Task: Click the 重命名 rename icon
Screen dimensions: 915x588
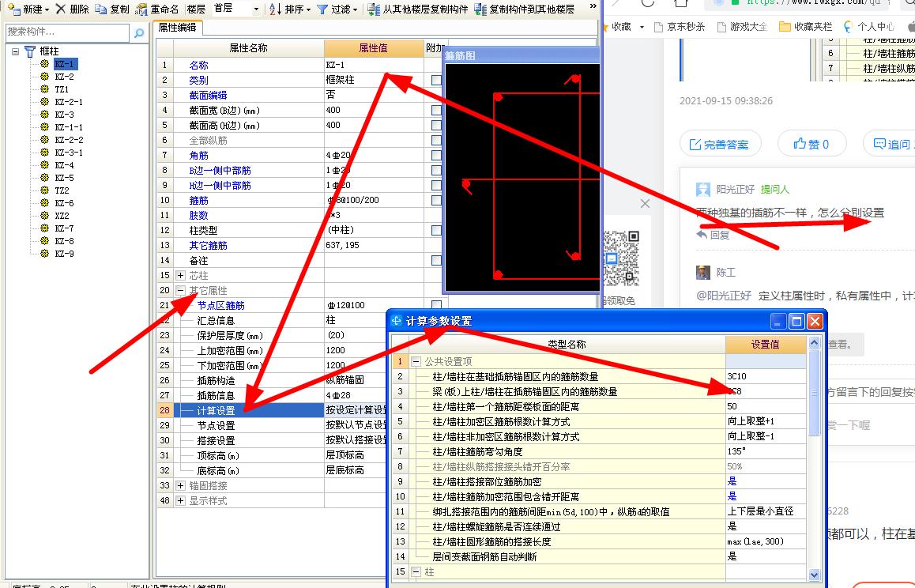Action: [x=141, y=9]
